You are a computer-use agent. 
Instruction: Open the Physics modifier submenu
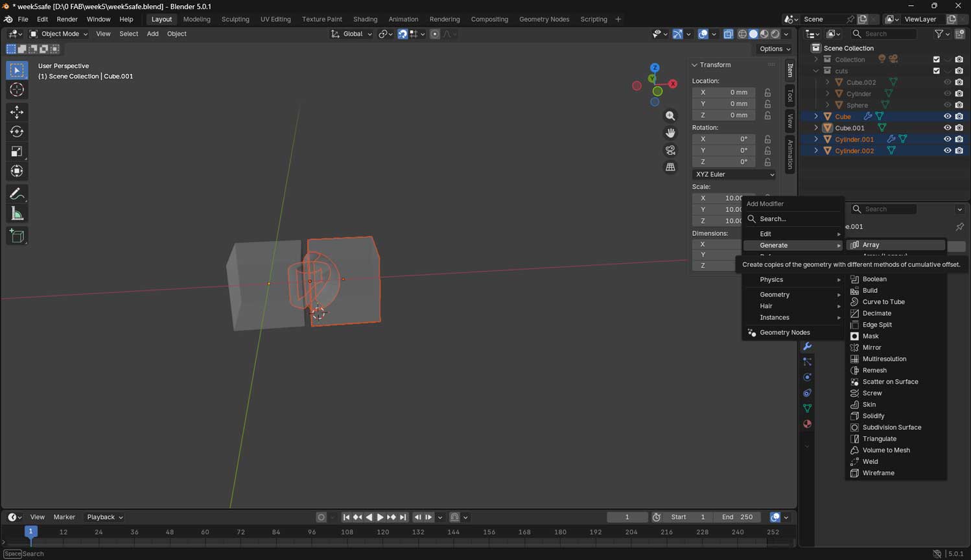click(793, 280)
